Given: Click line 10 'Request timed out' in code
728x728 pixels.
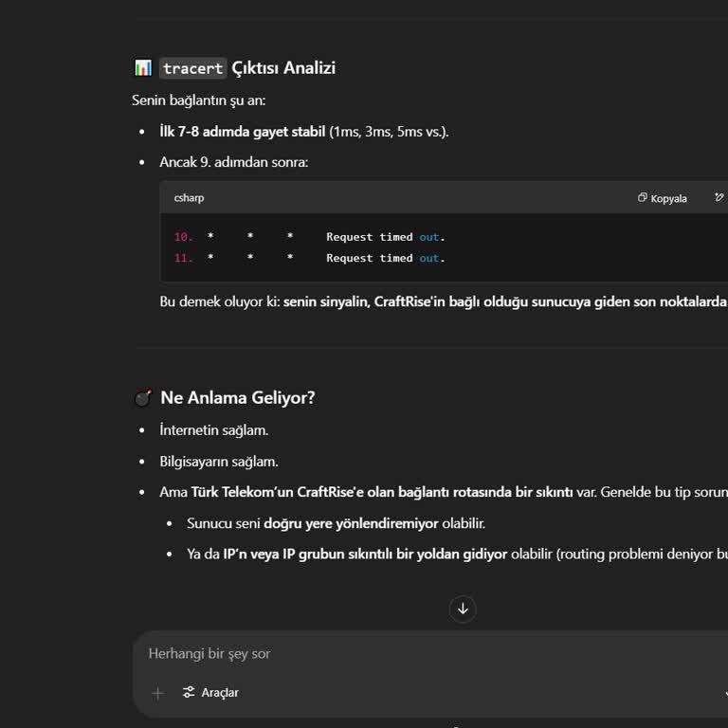Looking at the screenshot, I should pos(385,237).
